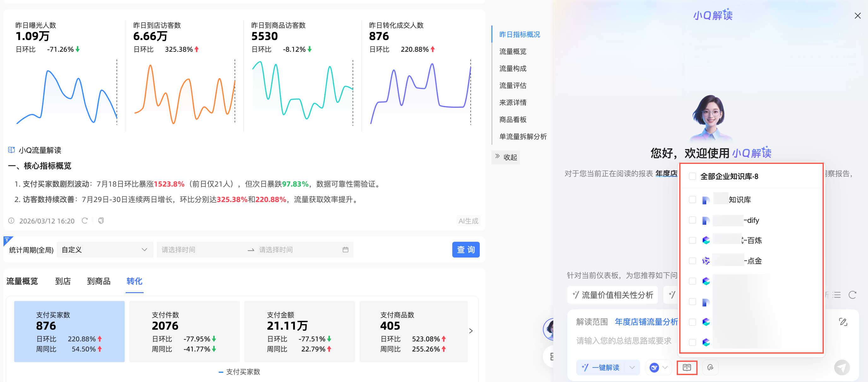Click the edit scope pencil icon

tap(843, 322)
